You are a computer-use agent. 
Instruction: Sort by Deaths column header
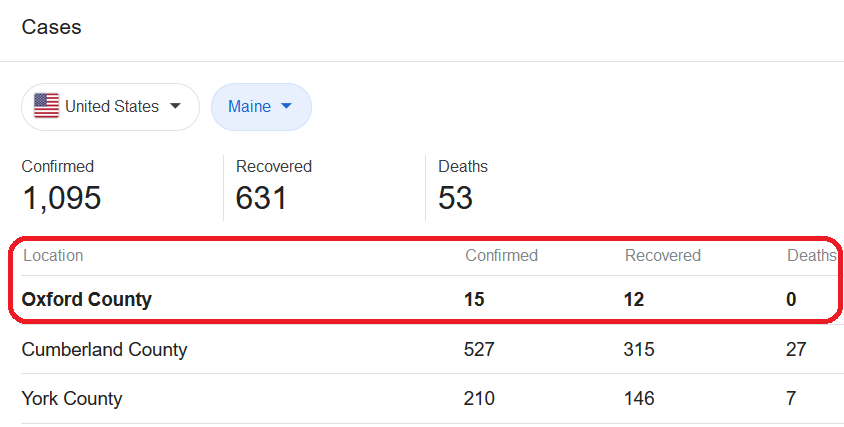[812, 255]
